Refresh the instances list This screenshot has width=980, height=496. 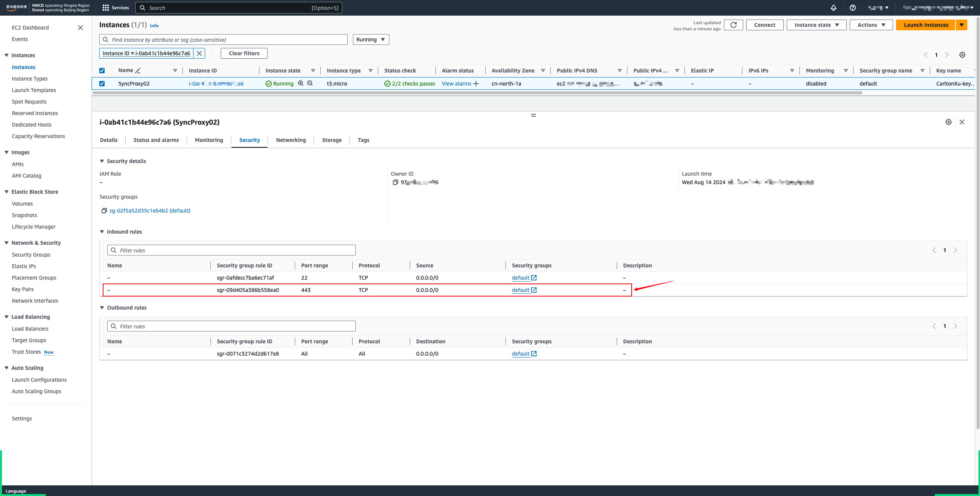[733, 25]
